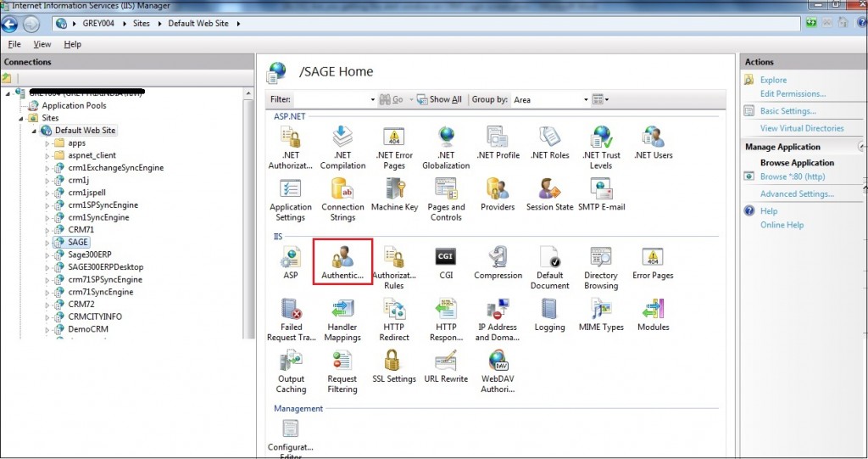Viewport: 868px width, 459px height.
Task: Open HTTP Response Headers feature
Action: [x=446, y=320]
